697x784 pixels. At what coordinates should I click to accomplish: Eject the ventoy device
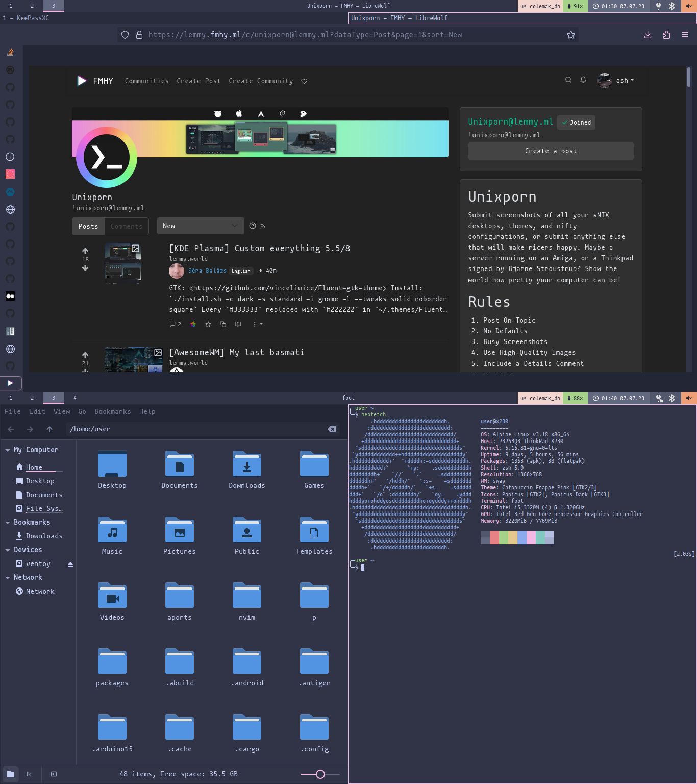(70, 564)
